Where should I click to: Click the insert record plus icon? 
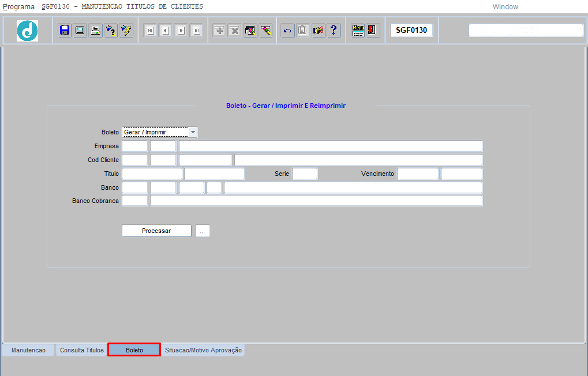[x=219, y=31]
